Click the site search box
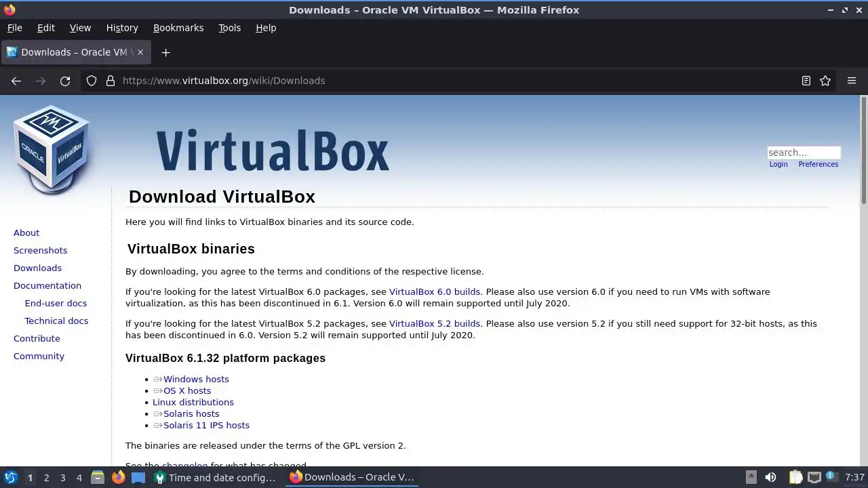868x488 pixels. 804,152
